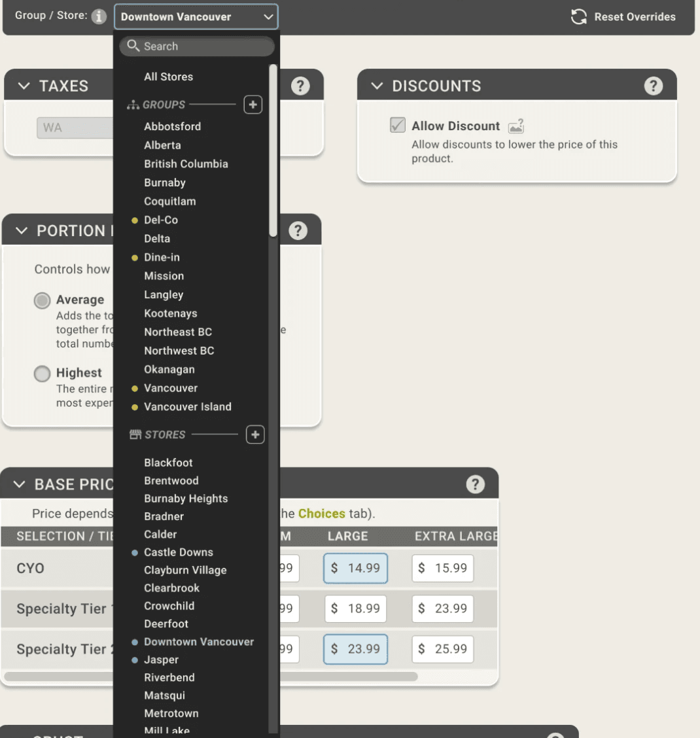Select Downtown Vancouver in the store list

(x=199, y=642)
